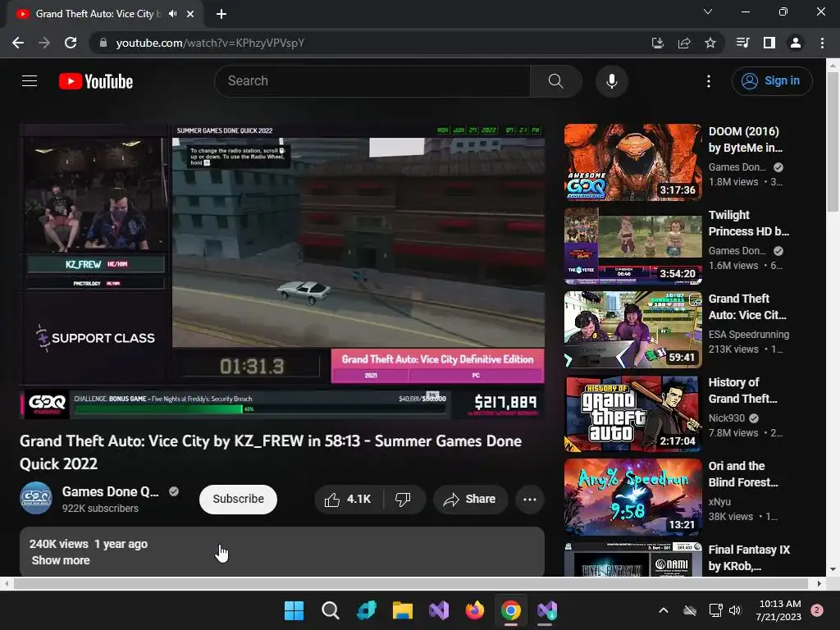
Task: Open Chrome side panel
Action: tap(769, 43)
